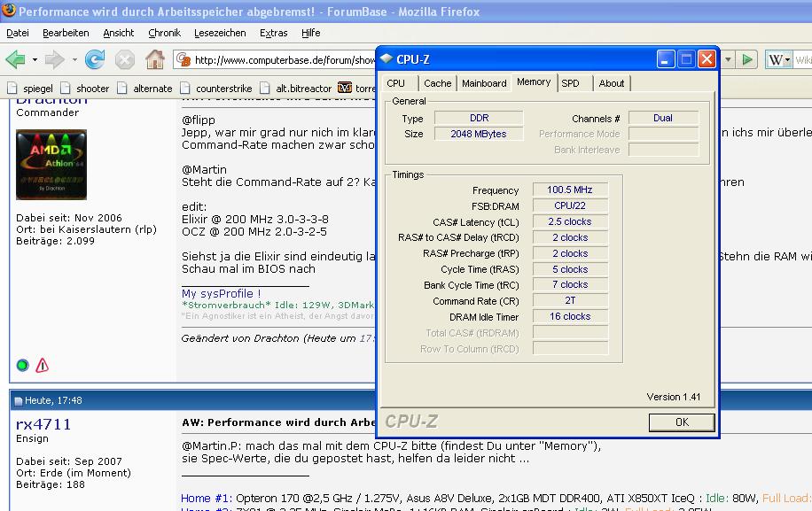
Task: Click the Command Rate value 2T
Action: pyautogui.click(x=570, y=300)
